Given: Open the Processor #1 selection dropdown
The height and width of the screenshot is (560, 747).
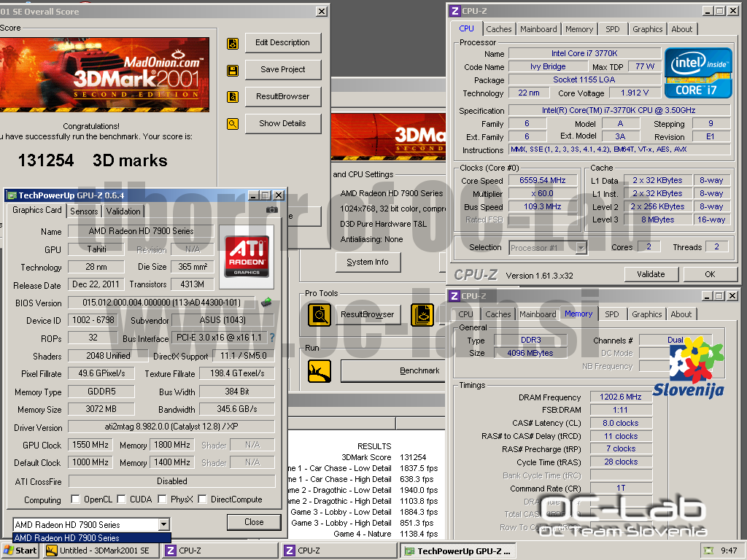Looking at the screenshot, I should click(581, 248).
